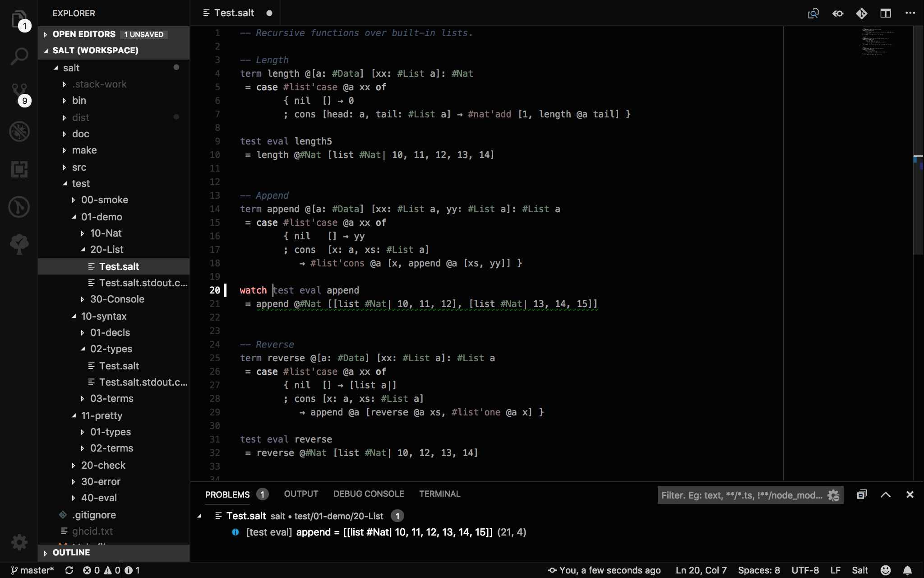Image resolution: width=924 pixels, height=578 pixels.
Task: Collapse the 10-syntax folder
Action: [103, 317]
